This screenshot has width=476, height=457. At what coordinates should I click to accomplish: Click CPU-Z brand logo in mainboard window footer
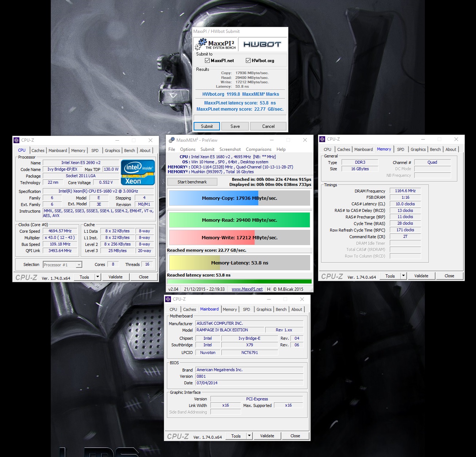pos(178,436)
